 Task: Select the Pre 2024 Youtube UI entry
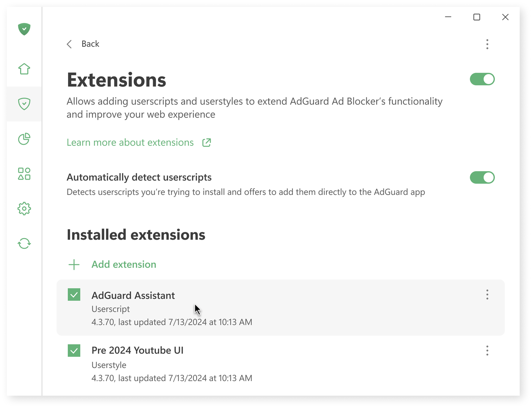tap(137, 351)
